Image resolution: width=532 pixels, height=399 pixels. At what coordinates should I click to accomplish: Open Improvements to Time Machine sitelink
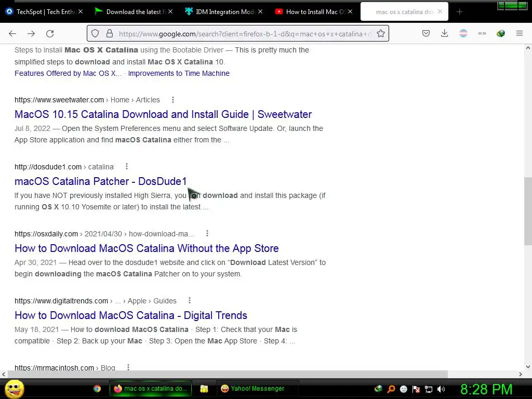(x=179, y=73)
